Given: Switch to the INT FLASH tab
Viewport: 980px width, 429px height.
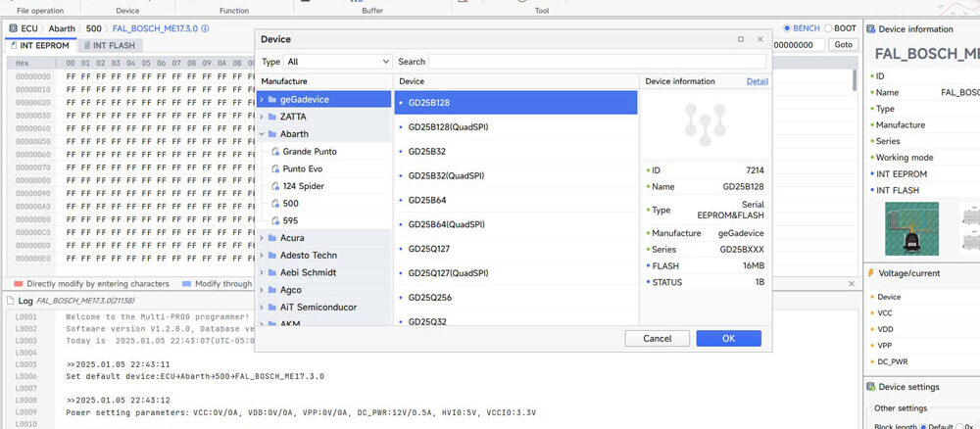Looking at the screenshot, I should click(111, 46).
